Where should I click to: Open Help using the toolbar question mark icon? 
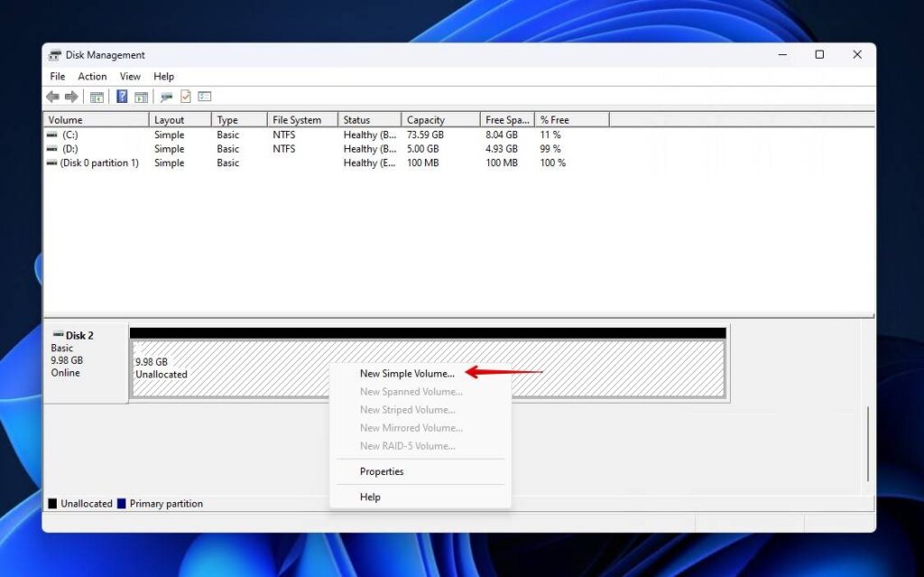(123, 97)
